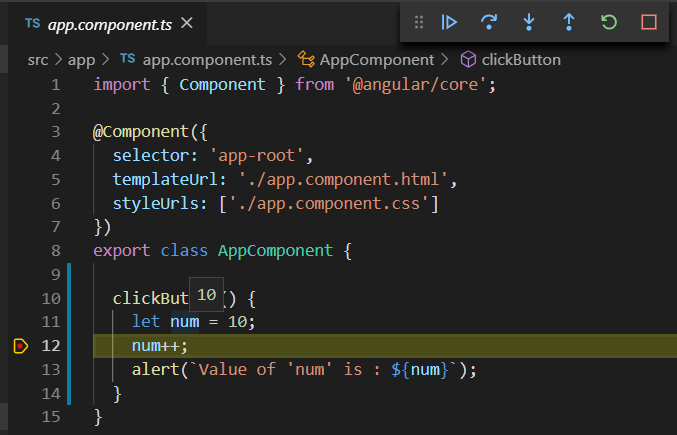Screen dimensions: 677x435
Task: Open the app.component.ts breadcrumb file
Action: pyautogui.click(x=204, y=60)
